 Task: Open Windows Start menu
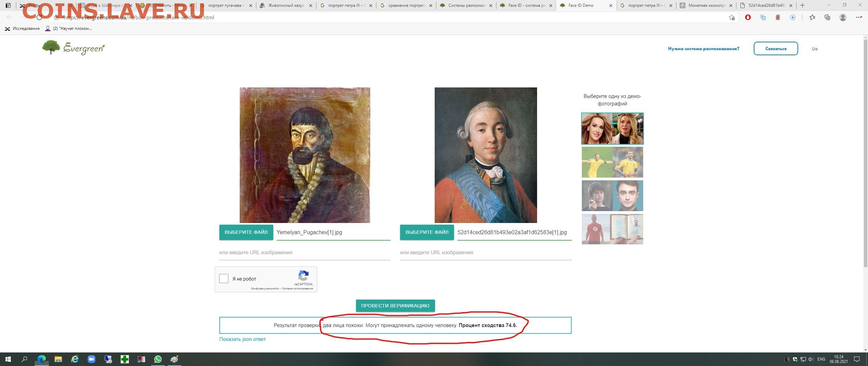[x=8, y=359]
